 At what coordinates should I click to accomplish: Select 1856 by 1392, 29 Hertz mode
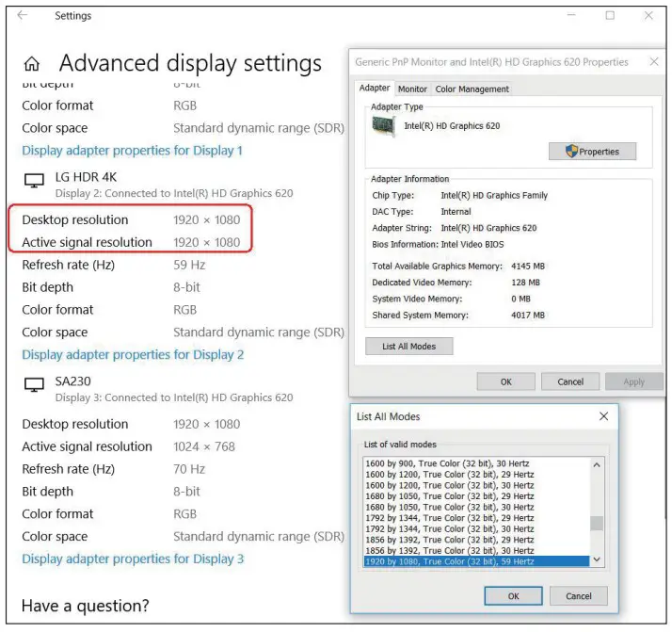point(476,540)
